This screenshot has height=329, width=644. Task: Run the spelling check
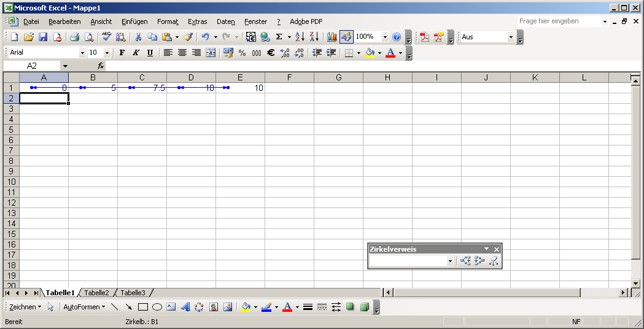107,37
